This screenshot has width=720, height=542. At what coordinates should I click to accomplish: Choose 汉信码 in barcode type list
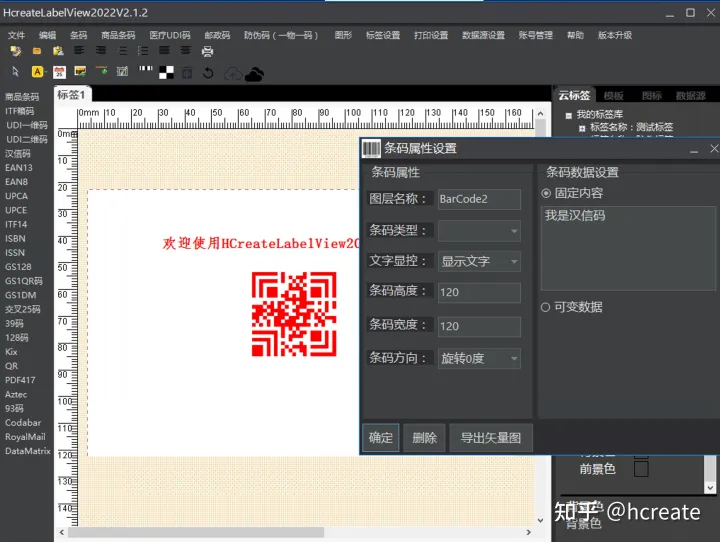(17, 153)
